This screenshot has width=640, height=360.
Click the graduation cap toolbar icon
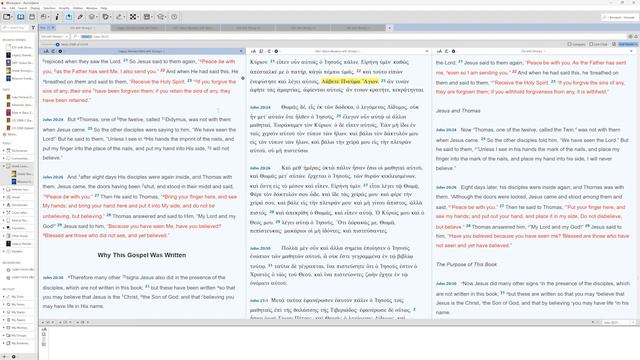point(161,17)
